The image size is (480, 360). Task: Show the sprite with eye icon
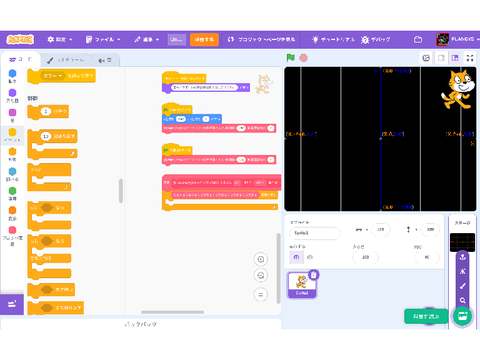pos(296,257)
